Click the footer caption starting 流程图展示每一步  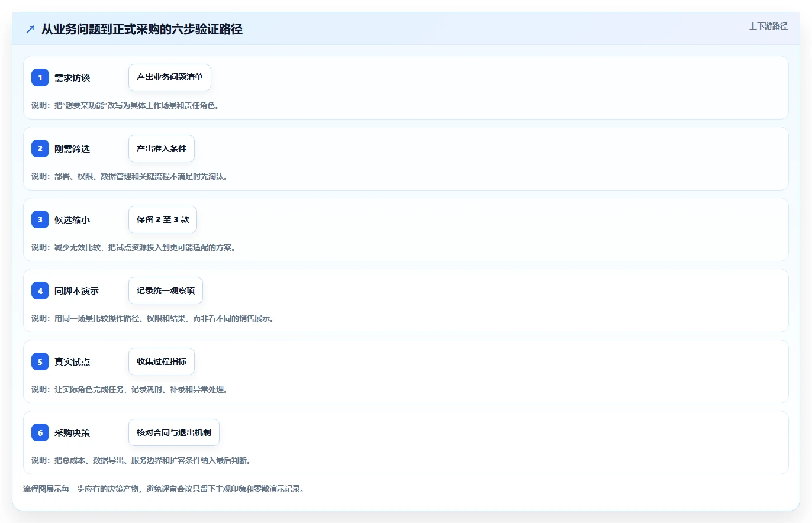163,489
